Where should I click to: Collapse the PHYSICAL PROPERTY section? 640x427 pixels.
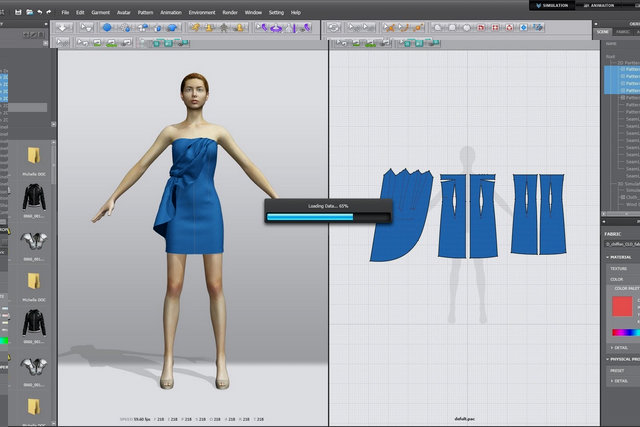(x=622, y=359)
